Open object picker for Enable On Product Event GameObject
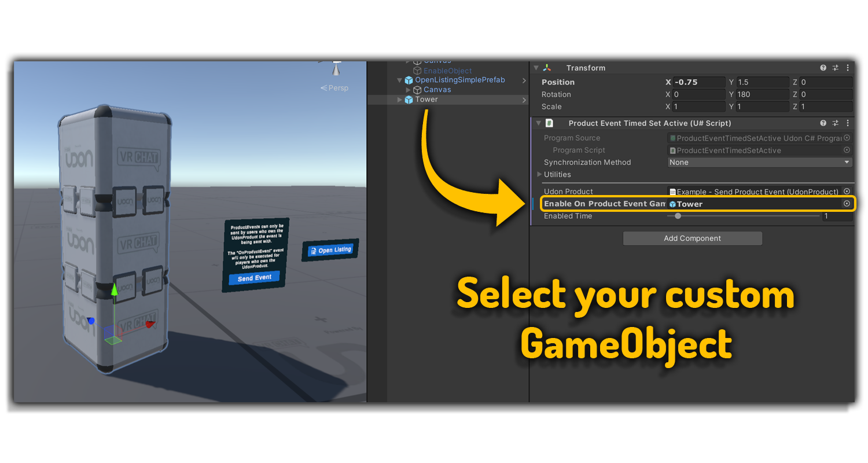The image size is (868, 463). [847, 204]
